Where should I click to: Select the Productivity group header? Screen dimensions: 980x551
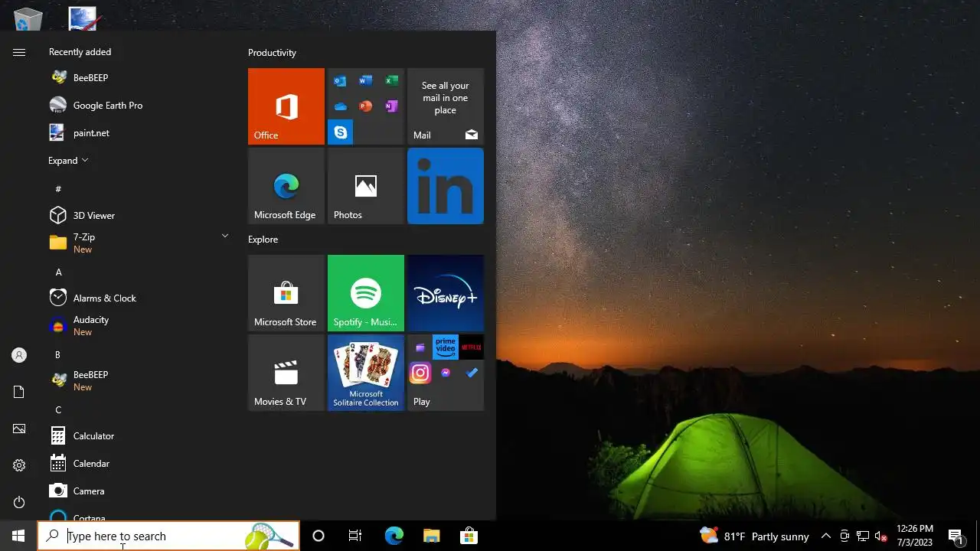[272, 53]
